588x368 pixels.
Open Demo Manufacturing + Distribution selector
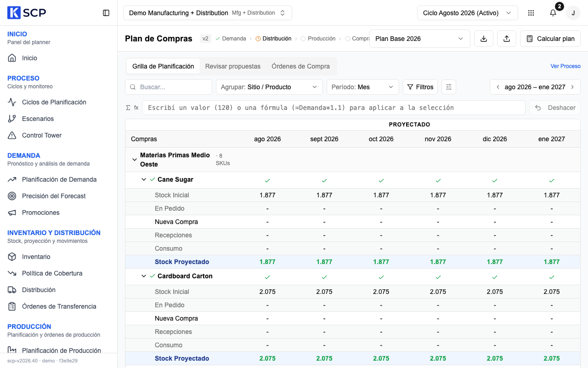[208, 13]
